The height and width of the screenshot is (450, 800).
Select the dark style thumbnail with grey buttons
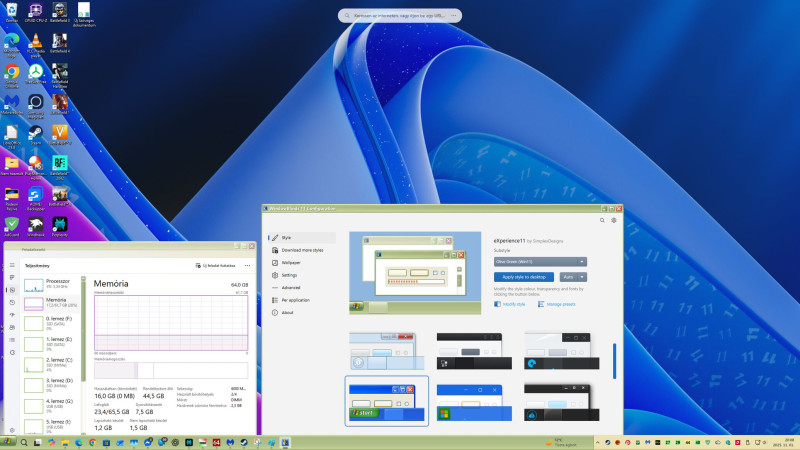coord(474,351)
